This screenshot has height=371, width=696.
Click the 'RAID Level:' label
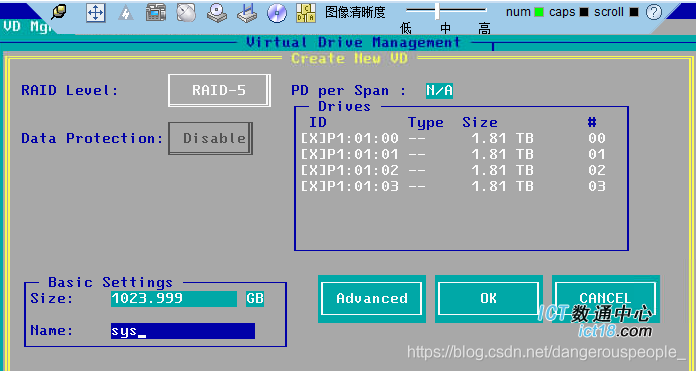70,91
